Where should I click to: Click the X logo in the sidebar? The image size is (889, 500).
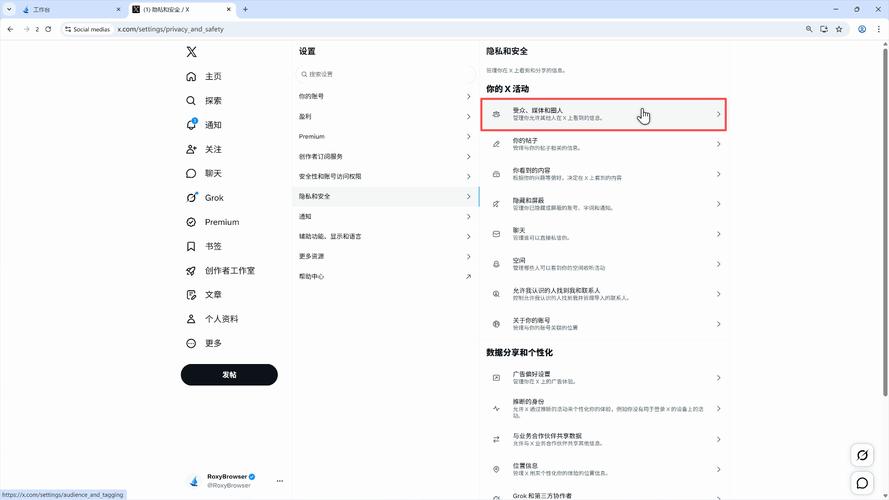click(192, 52)
